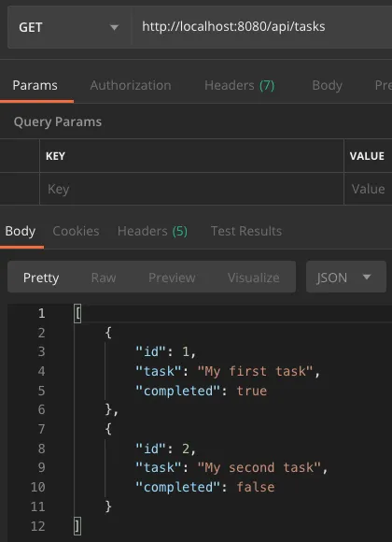This screenshot has height=542, width=392.
Task: Select the Visualize view button
Action: click(254, 278)
